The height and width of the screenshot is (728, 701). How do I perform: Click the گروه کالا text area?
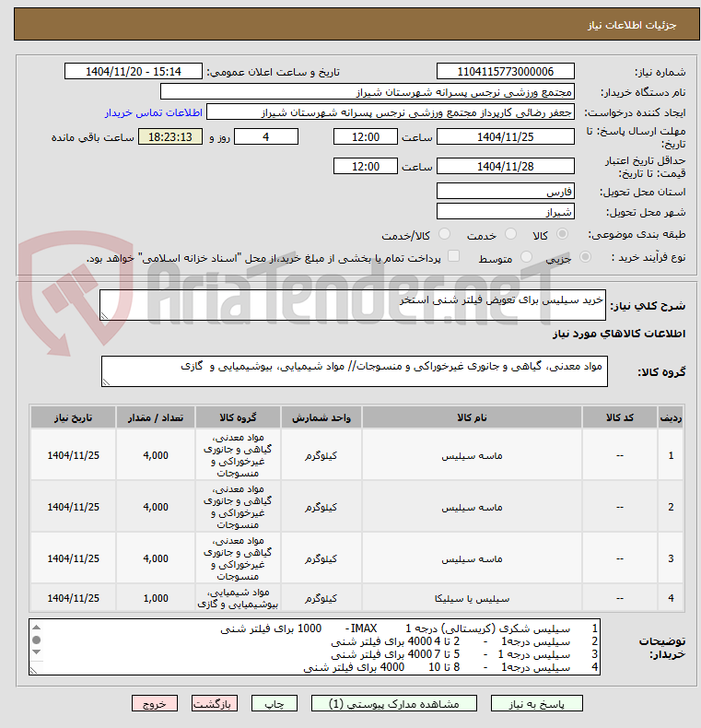tap(355, 371)
